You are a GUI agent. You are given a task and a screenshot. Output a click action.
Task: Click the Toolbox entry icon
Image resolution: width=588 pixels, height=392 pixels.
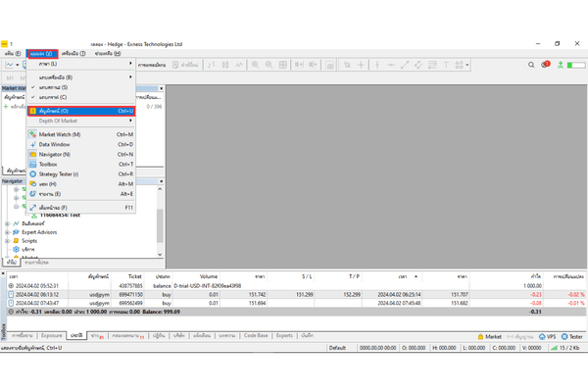[32, 164]
